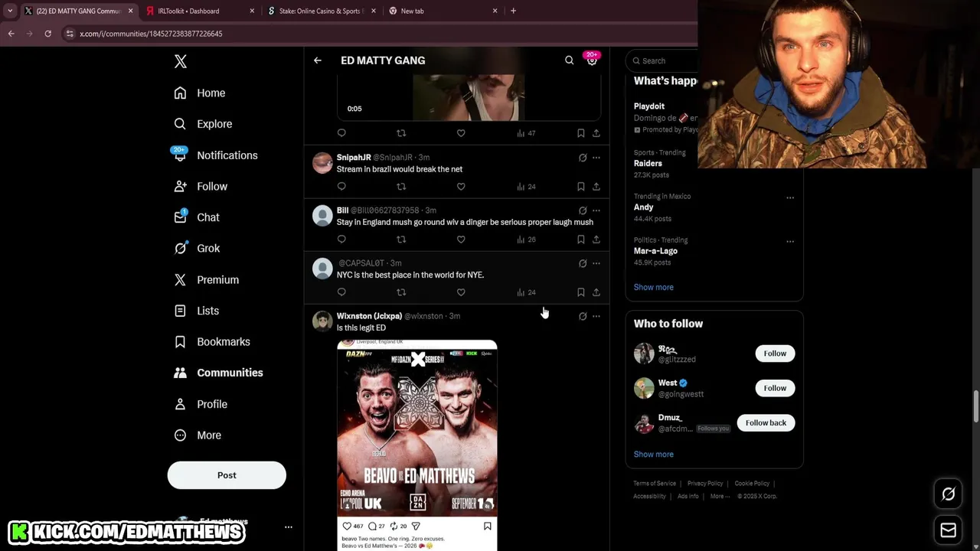
Task: Click the X logo in the sidebar
Action: pyautogui.click(x=181, y=61)
